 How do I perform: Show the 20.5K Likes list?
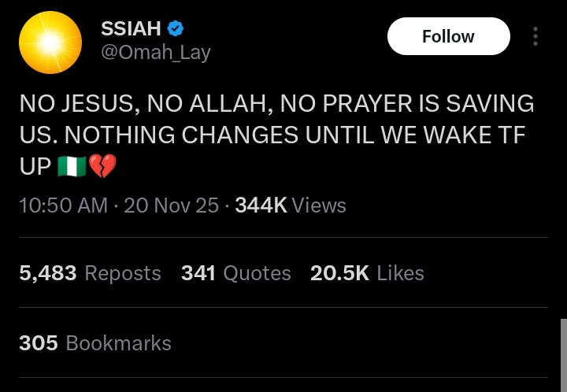click(x=367, y=273)
